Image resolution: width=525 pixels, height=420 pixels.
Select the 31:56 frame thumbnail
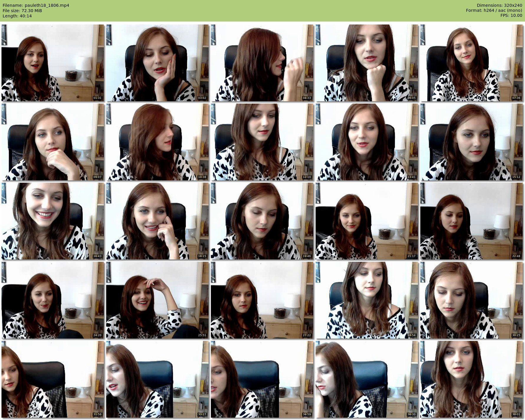tap(53, 379)
